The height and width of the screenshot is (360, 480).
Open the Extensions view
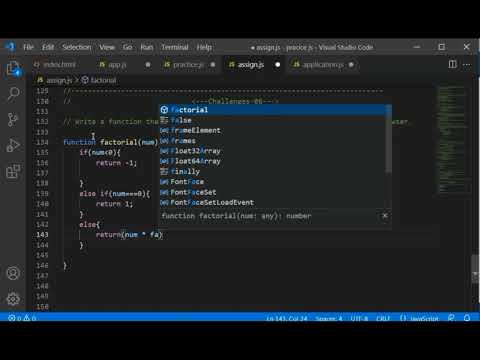pos(13,171)
